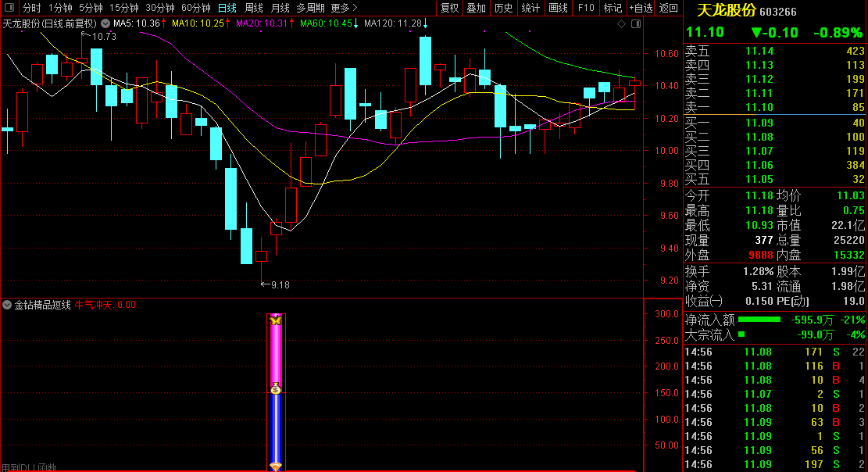Expand the 金钻精品短线 indicator dropdown

[7, 305]
